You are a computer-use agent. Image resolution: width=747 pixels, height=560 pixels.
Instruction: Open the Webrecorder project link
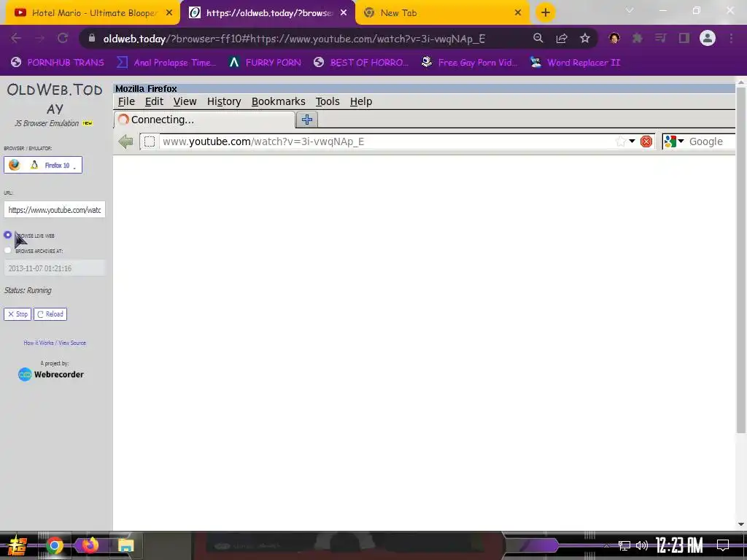coord(51,374)
